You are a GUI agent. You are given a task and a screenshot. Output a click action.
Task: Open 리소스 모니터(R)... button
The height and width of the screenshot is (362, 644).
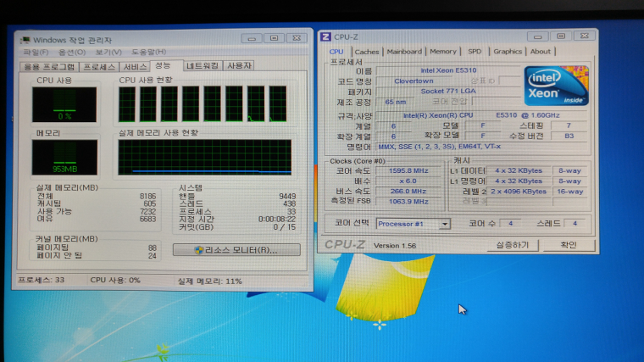coord(236,250)
